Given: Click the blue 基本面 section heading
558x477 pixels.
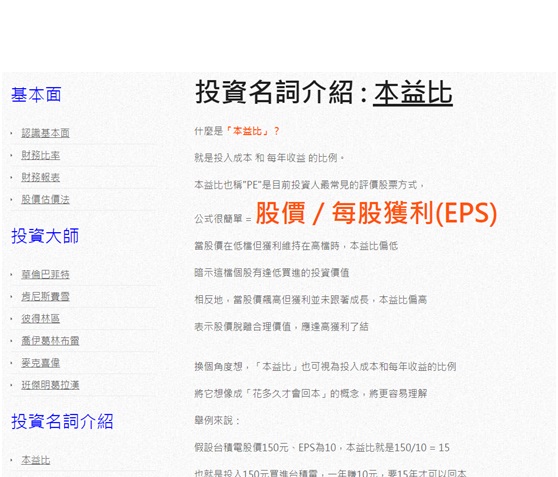Looking at the screenshot, I should pos(36,95).
